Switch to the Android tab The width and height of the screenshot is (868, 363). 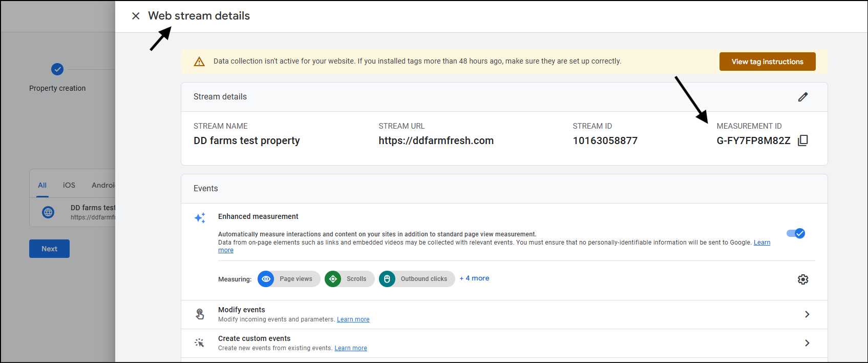(103, 185)
